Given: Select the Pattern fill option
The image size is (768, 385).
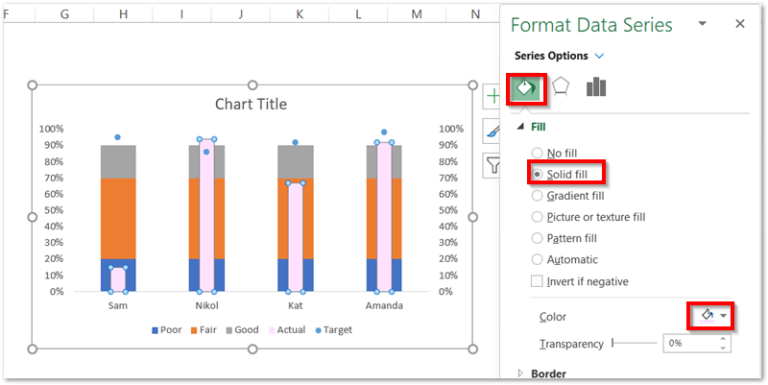Looking at the screenshot, I should point(564,239).
